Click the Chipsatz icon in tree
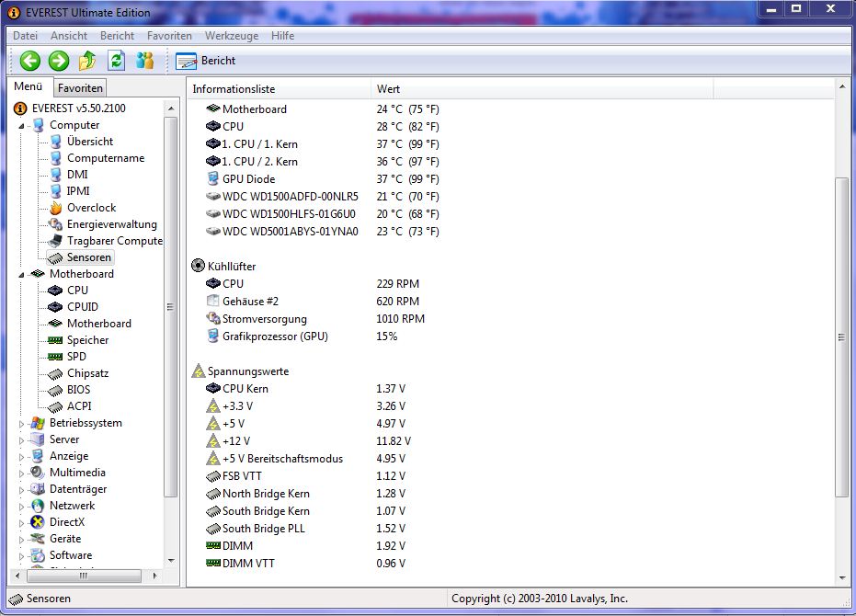This screenshot has height=616, width=856. click(56, 373)
